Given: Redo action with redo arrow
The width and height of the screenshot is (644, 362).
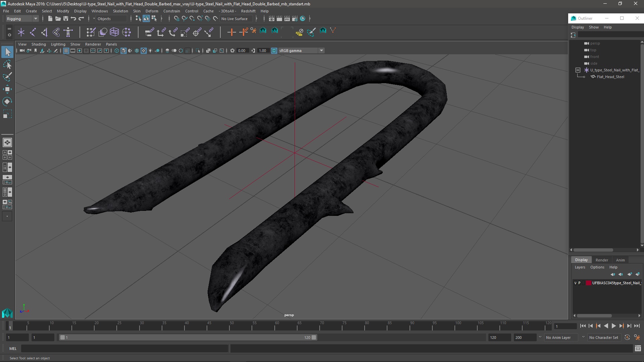Looking at the screenshot, I should pyautogui.click(x=81, y=19).
